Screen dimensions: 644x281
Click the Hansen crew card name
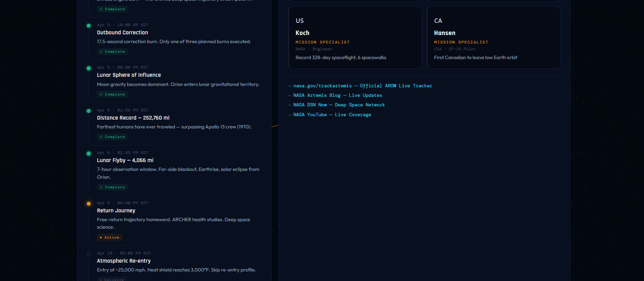(x=445, y=33)
